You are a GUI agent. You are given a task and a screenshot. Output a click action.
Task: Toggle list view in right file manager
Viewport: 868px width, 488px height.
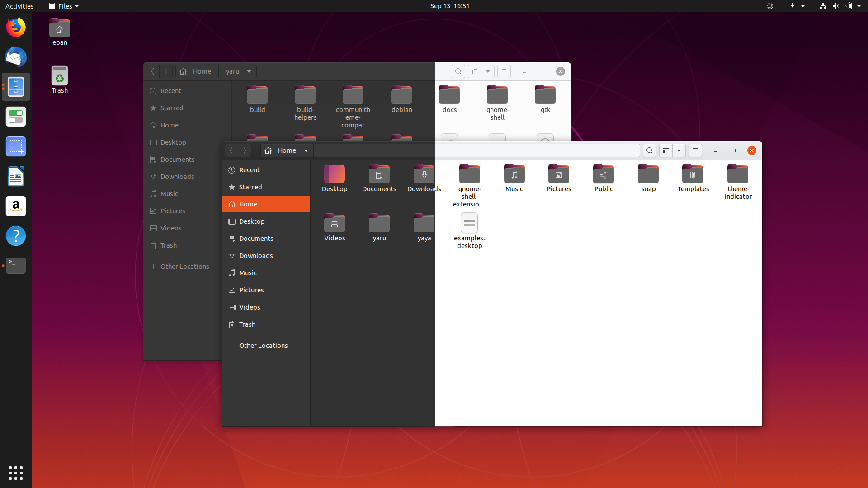665,150
